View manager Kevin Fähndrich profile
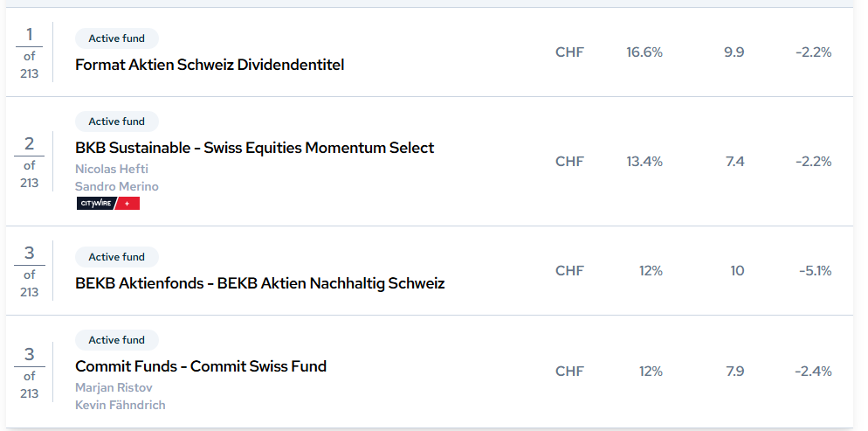 pyautogui.click(x=121, y=406)
